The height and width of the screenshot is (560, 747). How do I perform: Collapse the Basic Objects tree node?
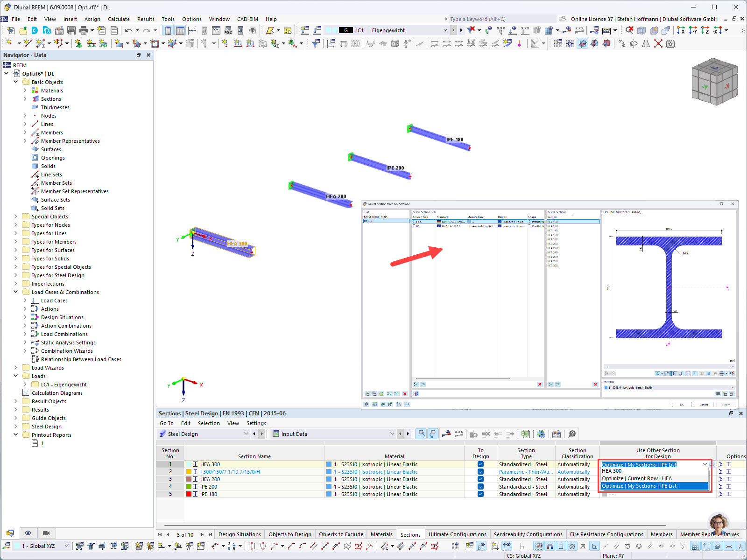coord(16,82)
